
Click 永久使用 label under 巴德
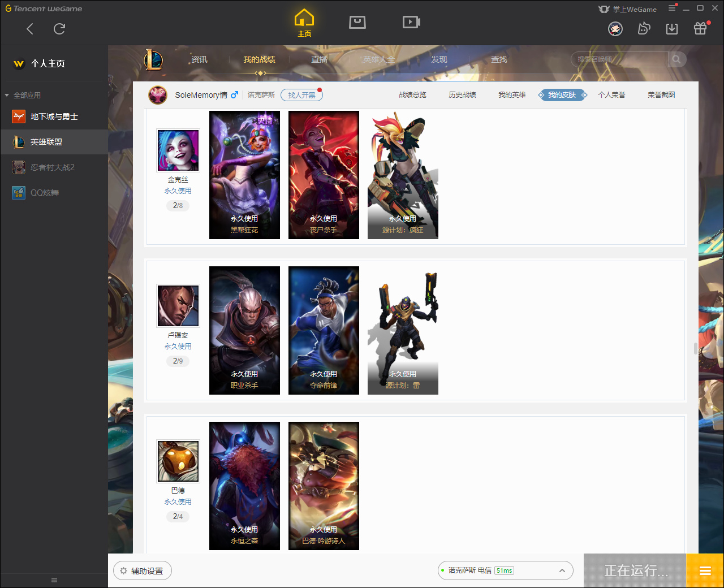[x=178, y=502]
